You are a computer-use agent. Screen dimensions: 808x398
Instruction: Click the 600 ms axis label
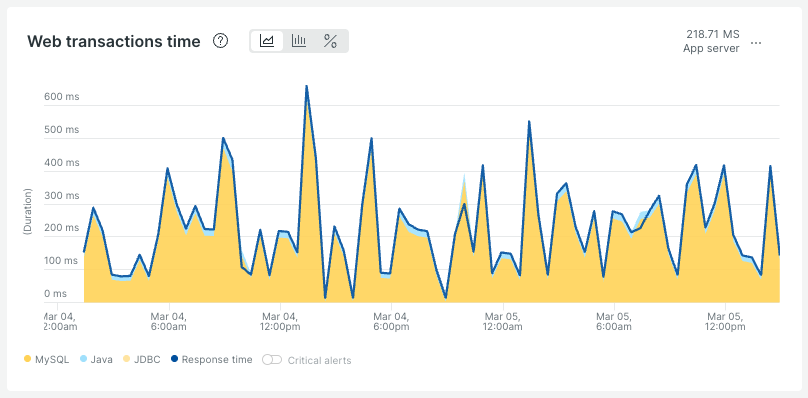click(x=61, y=96)
